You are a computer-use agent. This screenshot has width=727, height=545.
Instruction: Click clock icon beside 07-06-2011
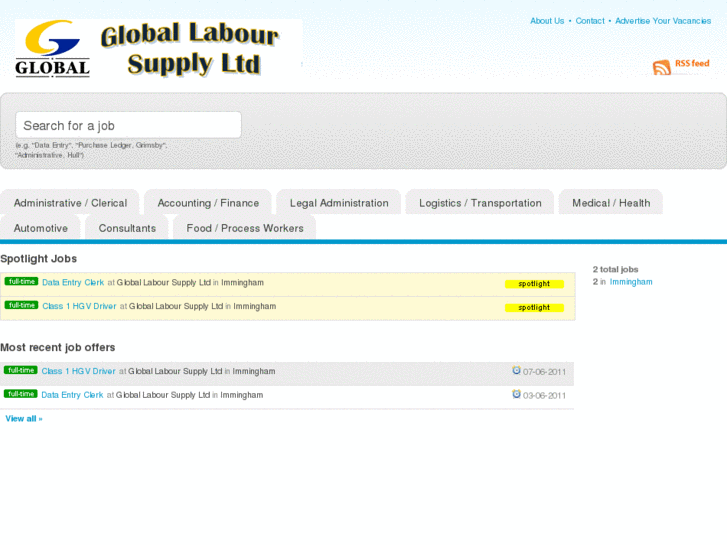point(516,370)
